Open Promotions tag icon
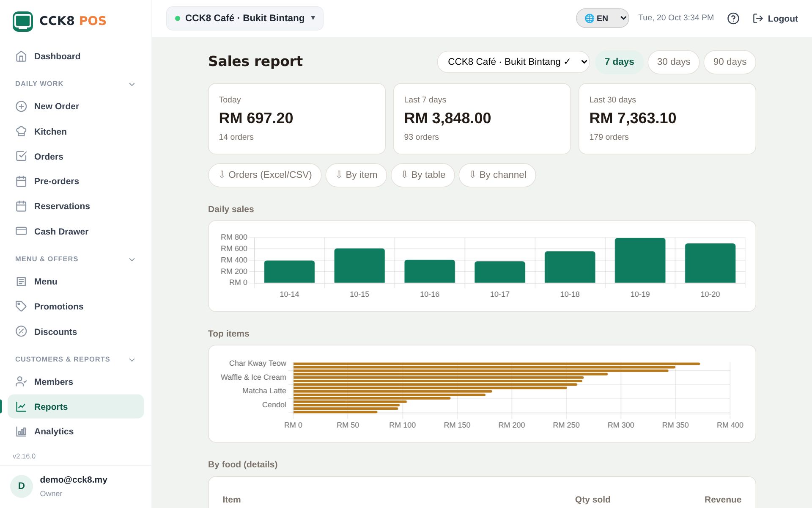The width and height of the screenshot is (812, 508). coord(21,306)
